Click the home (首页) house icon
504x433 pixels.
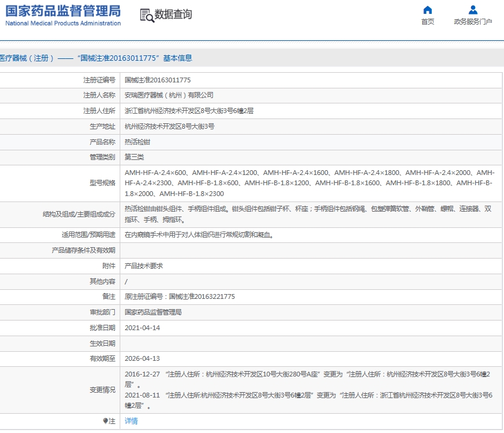(x=428, y=10)
